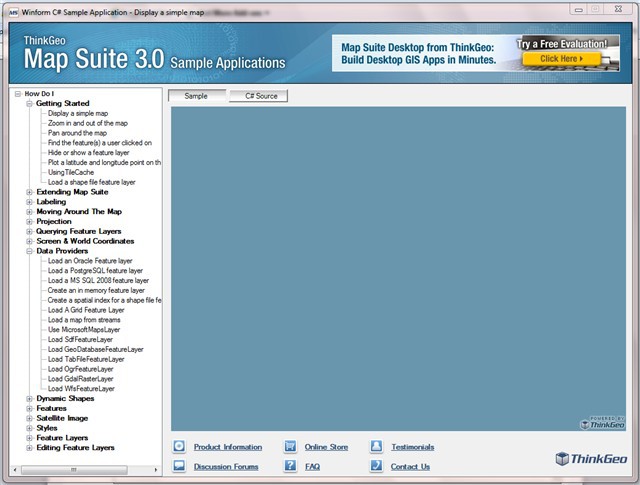
Task: Select the UsingTileCache sample
Action: [71, 172]
